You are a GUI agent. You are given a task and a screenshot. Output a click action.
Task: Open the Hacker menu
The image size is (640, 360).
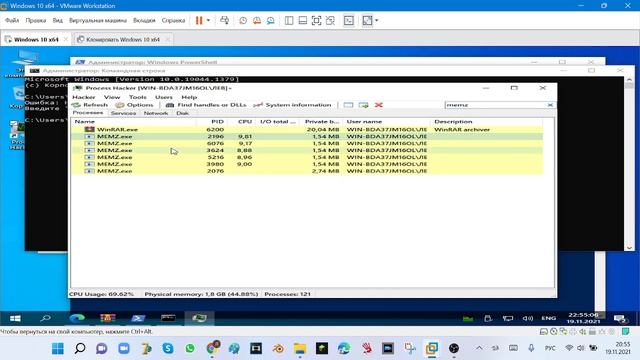(84, 97)
